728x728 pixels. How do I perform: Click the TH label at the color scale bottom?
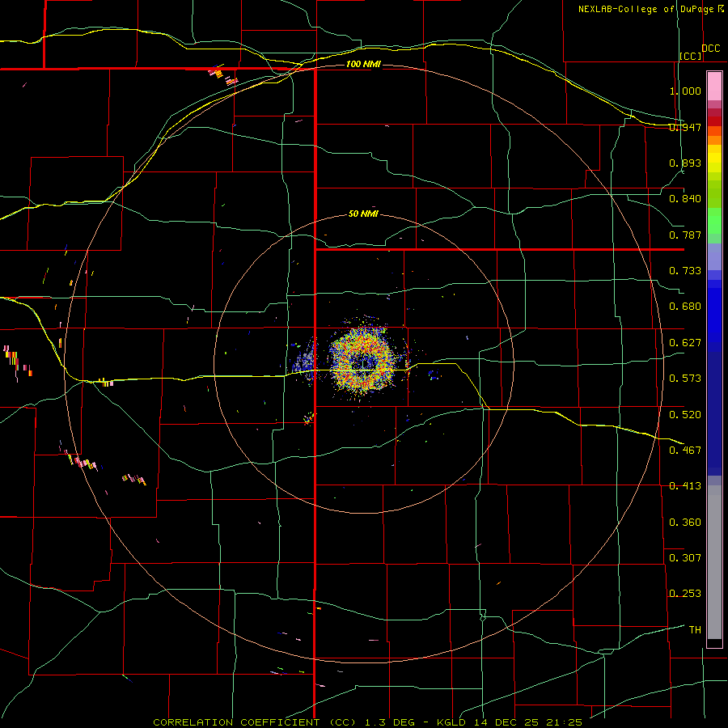pos(695,629)
